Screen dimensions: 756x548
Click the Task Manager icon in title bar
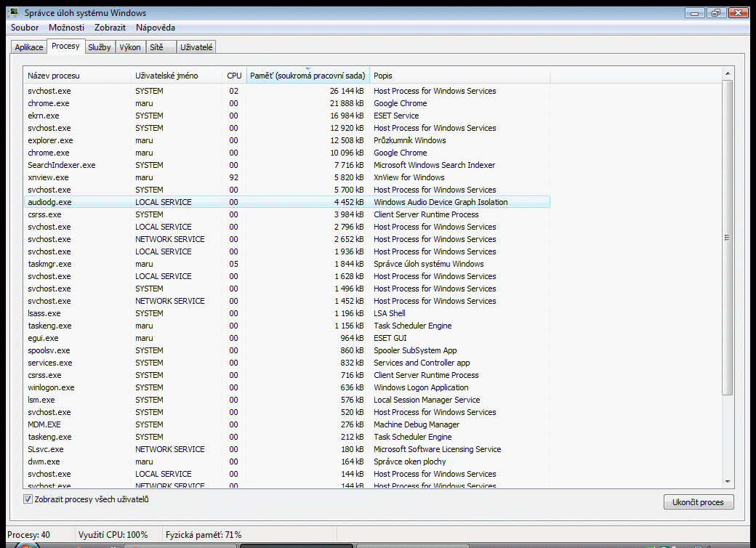(x=14, y=12)
